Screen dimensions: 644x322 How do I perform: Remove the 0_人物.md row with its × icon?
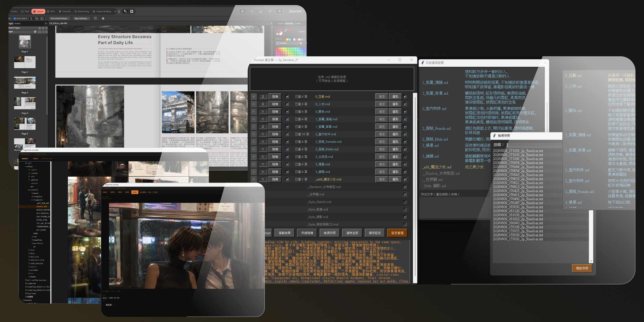click(254, 104)
